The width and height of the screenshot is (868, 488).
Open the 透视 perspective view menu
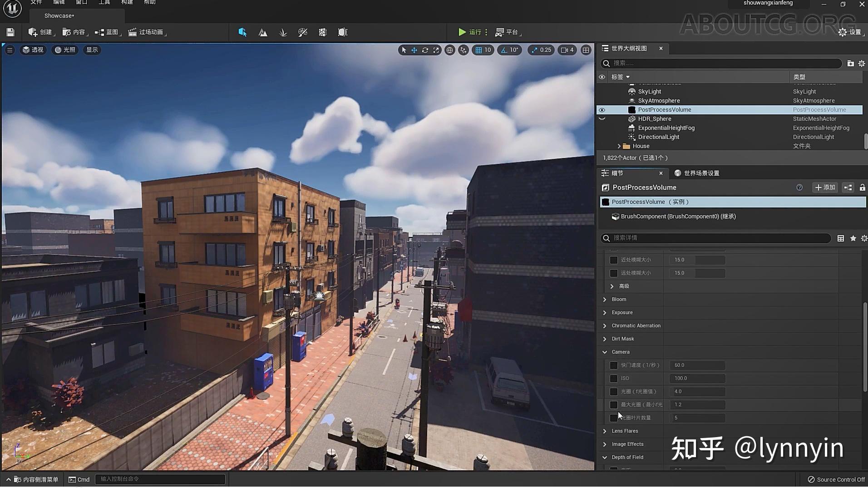coord(33,50)
